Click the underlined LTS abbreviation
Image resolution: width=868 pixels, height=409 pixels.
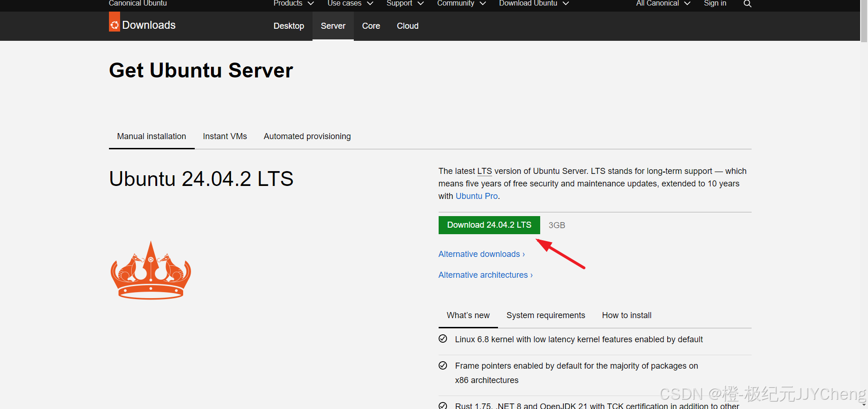pos(485,171)
